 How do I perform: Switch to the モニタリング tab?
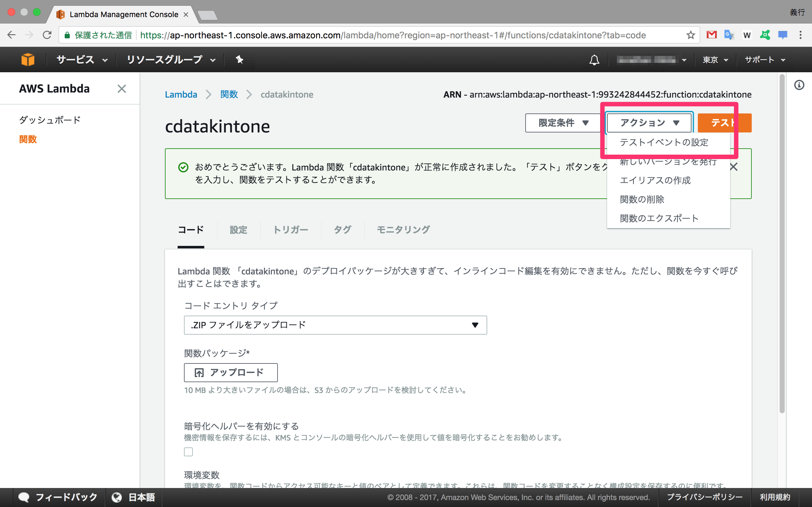[x=403, y=230]
